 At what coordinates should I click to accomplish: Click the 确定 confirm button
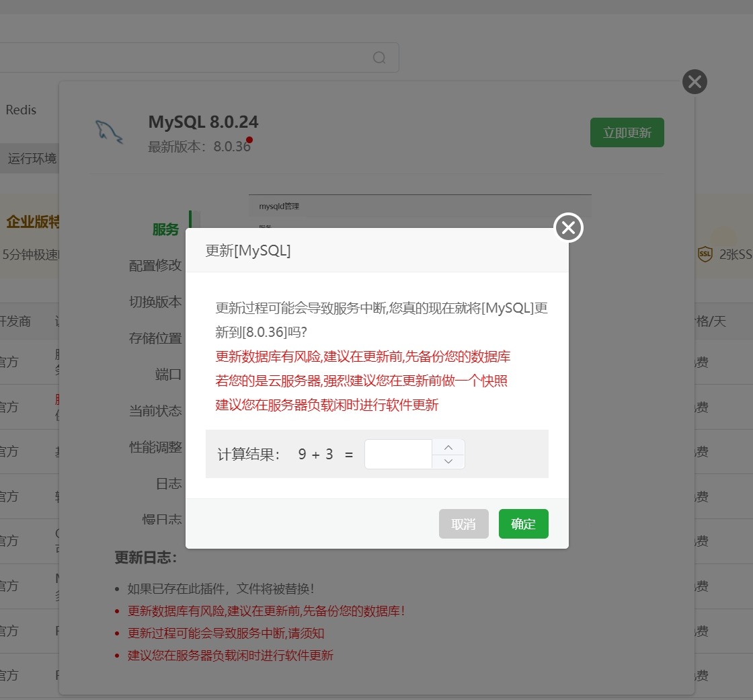[x=524, y=524]
